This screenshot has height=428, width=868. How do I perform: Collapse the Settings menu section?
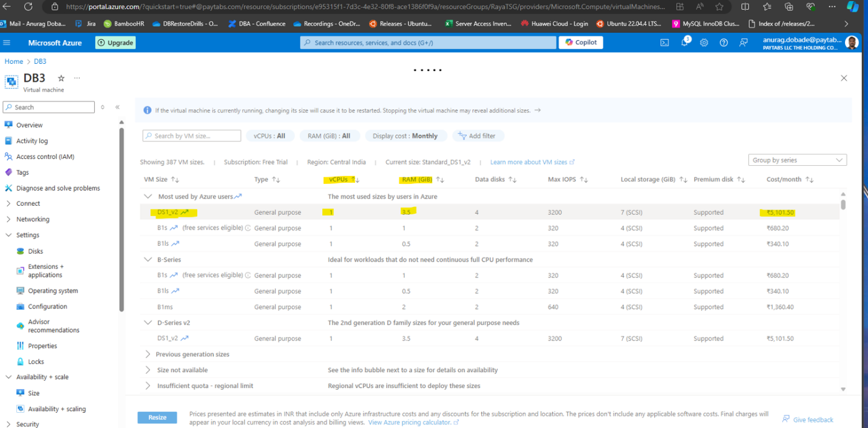pos(8,236)
